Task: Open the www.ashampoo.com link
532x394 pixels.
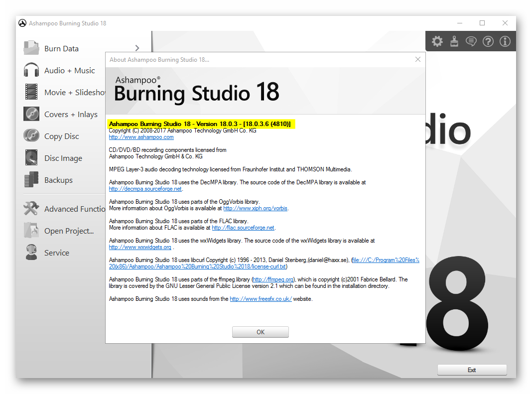Action: pos(141,137)
